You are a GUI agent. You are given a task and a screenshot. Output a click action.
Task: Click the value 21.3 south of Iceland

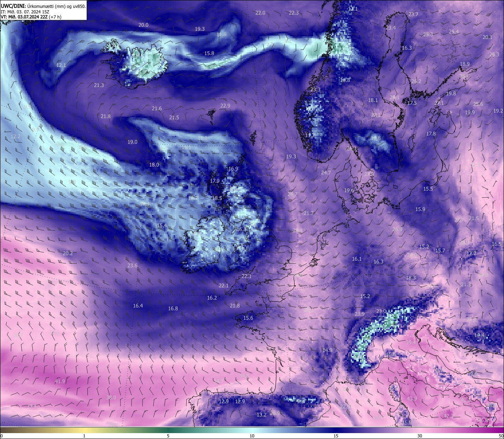point(99,85)
